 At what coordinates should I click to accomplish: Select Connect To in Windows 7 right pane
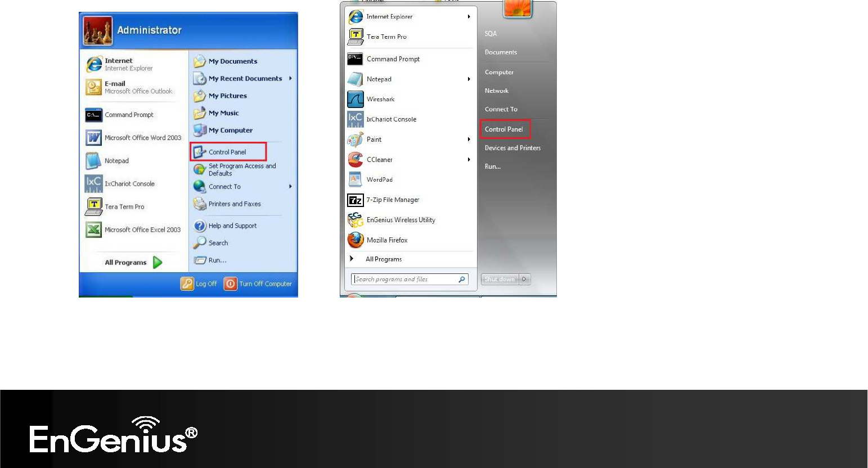(x=501, y=109)
